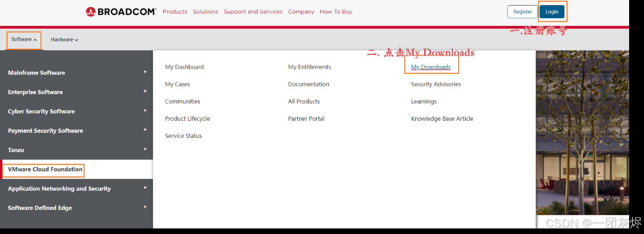Open My Dashboard link

(x=184, y=67)
